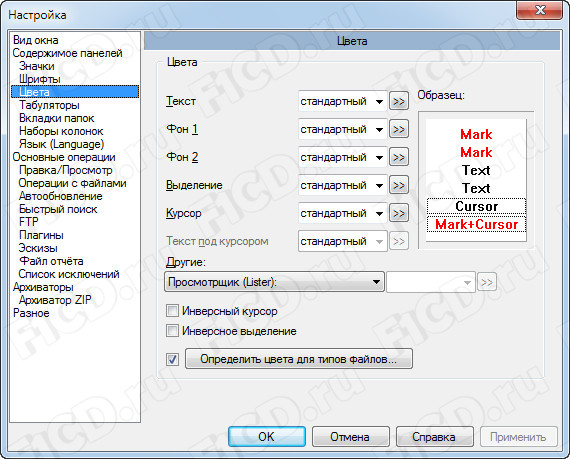Toggle the Инверсное выделение checkbox
This screenshot has width=570, height=459.
(x=172, y=331)
